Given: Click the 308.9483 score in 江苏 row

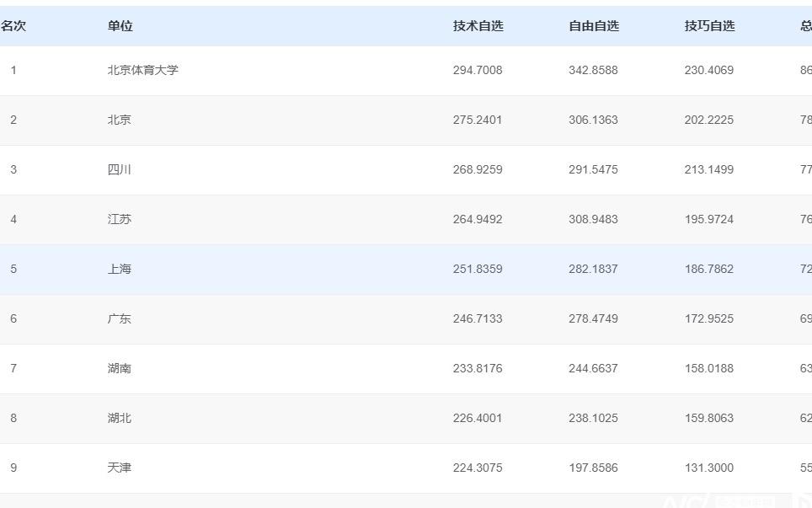Looking at the screenshot, I should [593, 220].
